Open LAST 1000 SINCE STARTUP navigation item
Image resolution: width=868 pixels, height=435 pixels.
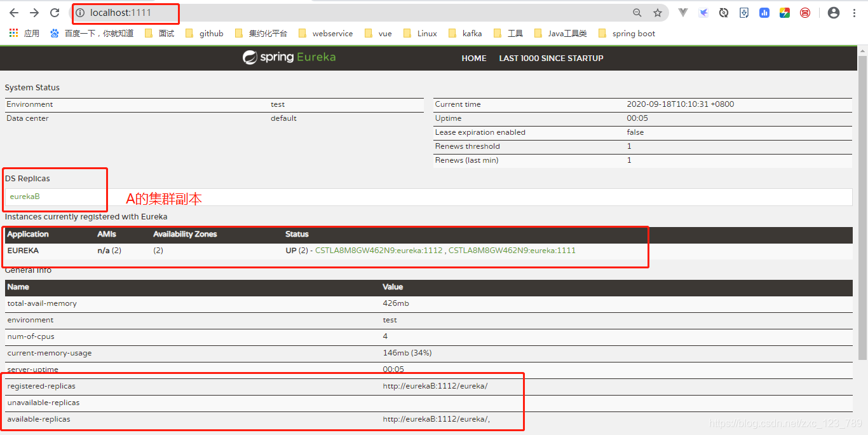pyautogui.click(x=551, y=58)
